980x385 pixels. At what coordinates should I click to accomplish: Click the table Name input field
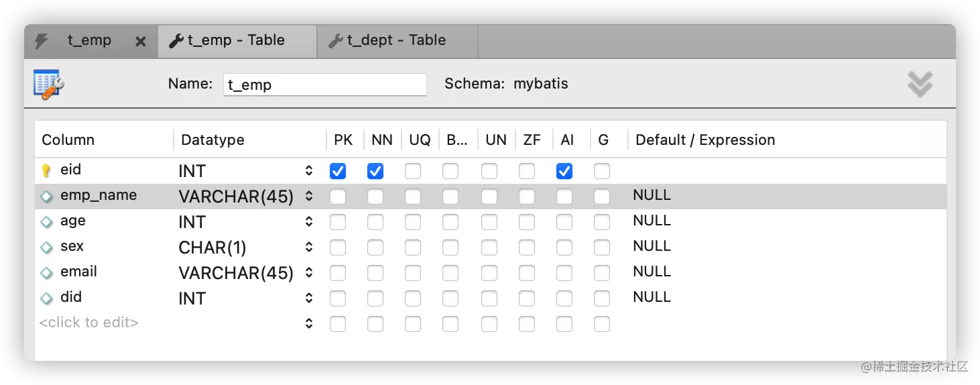(324, 85)
